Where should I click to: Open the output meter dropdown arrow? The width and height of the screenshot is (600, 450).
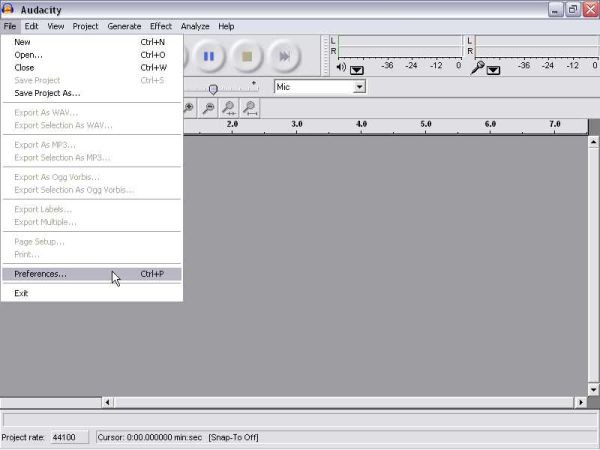point(357,70)
